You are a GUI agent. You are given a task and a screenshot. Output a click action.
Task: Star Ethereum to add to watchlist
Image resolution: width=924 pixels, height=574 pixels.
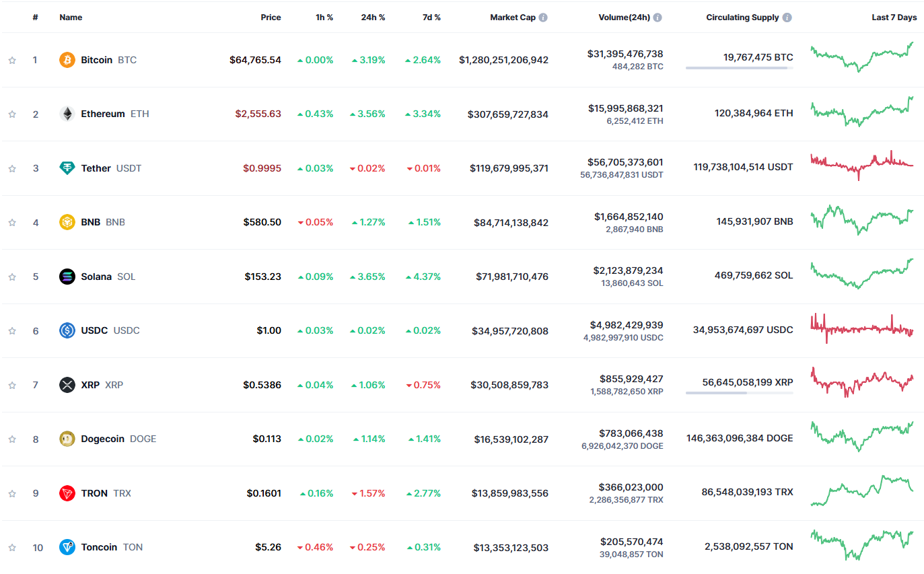[x=12, y=114]
